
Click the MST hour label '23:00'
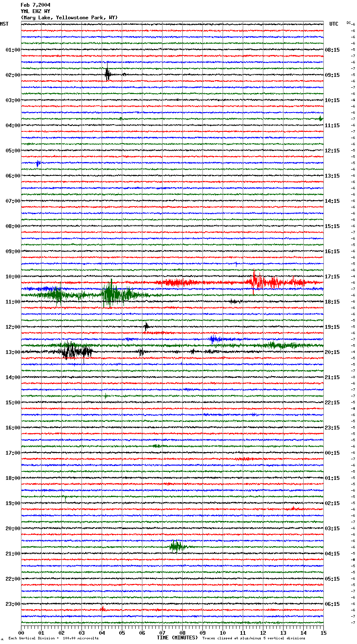tap(13, 604)
